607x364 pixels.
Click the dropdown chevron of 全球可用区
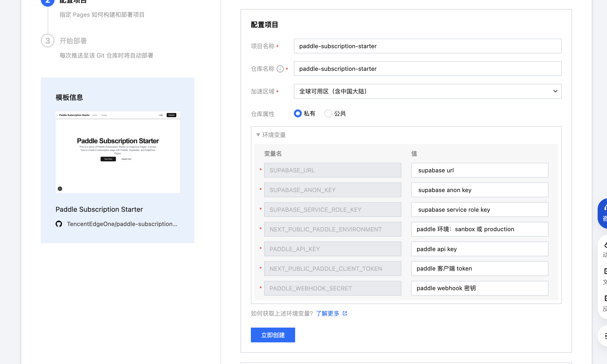coord(555,91)
